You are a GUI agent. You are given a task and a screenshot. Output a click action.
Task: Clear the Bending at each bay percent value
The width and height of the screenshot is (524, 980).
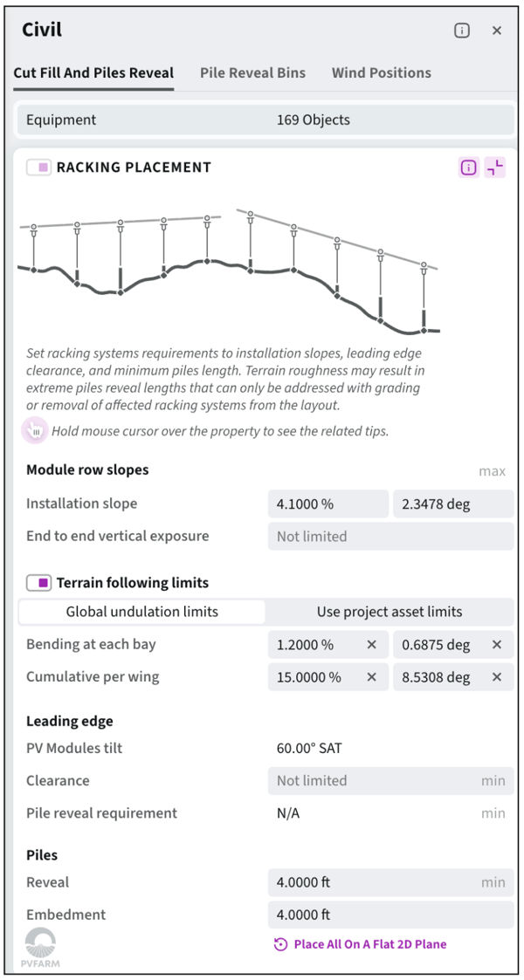pyautogui.click(x=371, y=645)
